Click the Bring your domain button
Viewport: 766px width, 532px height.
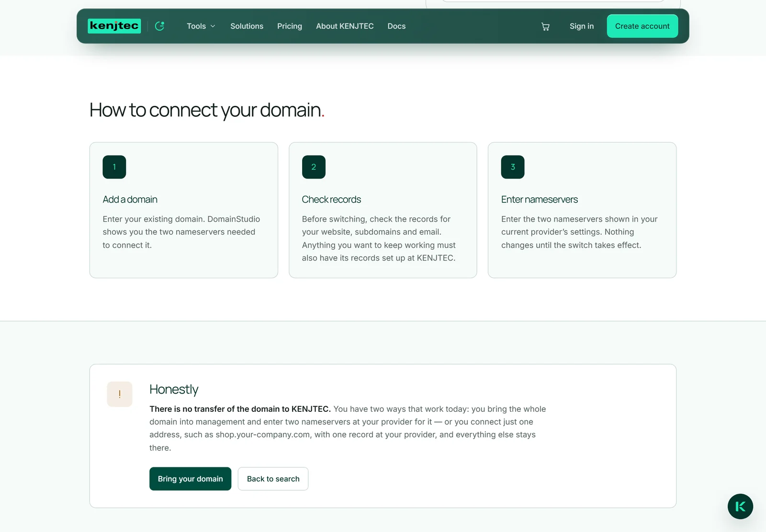(x=190, y=479)
